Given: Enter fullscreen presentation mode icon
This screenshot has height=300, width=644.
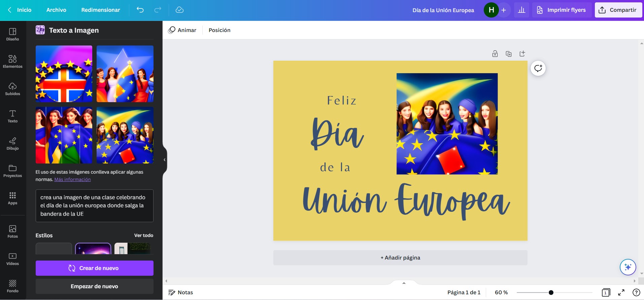Looking at the screenshot, I should pos(621,292).
